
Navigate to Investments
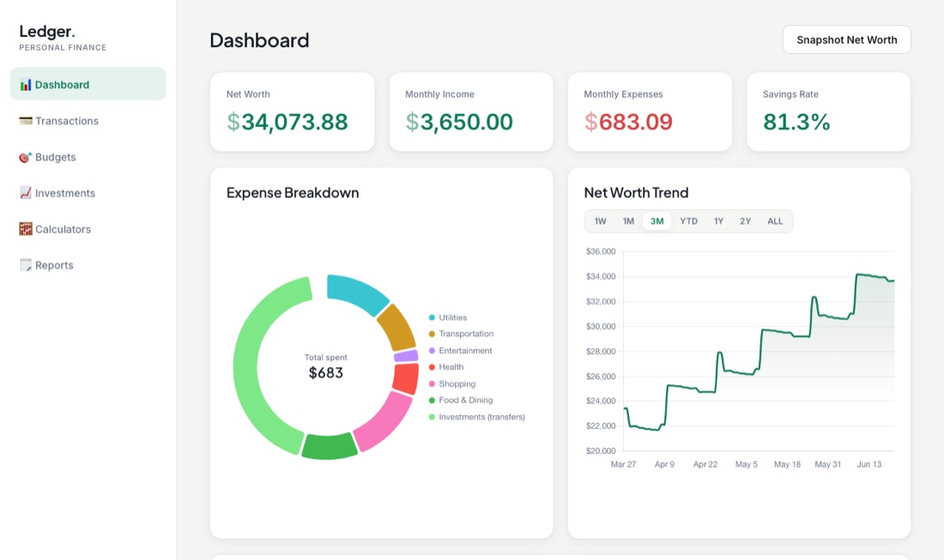88,192
